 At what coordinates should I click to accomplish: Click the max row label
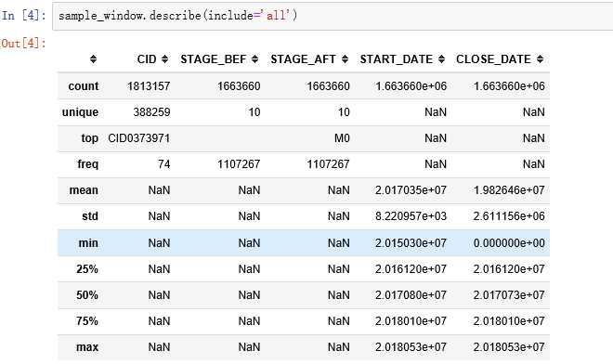click(87, 347)
